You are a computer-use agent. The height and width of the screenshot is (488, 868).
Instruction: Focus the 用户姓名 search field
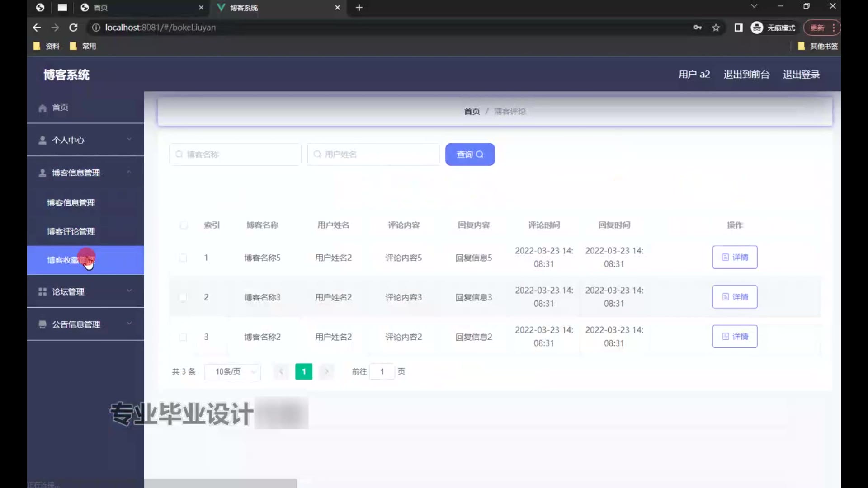[373, 155]
